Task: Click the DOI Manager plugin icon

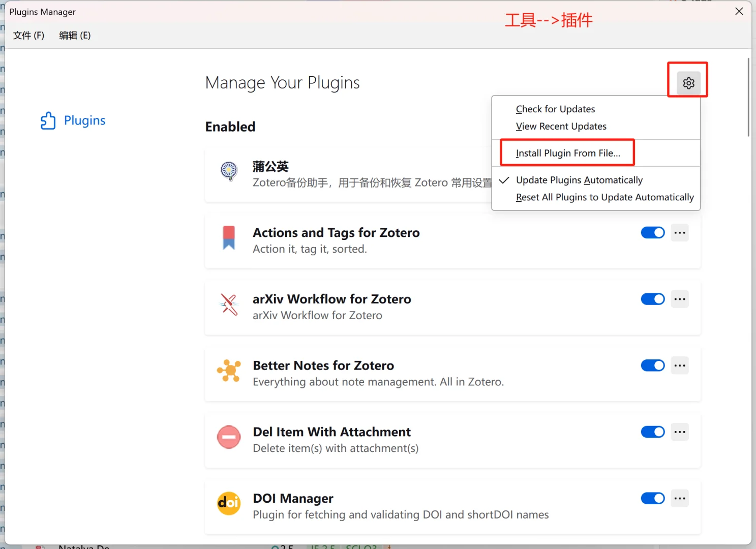Action: [x=229, y=503]
